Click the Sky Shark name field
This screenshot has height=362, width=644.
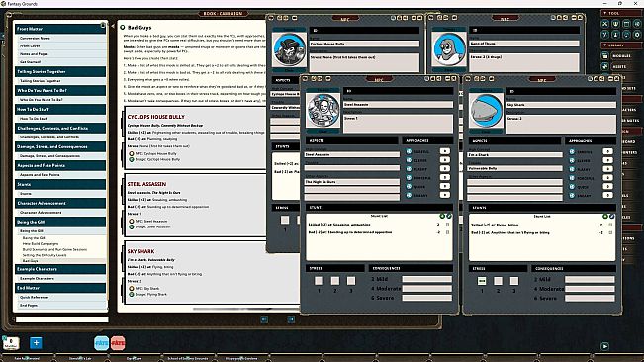pos(561,105)
